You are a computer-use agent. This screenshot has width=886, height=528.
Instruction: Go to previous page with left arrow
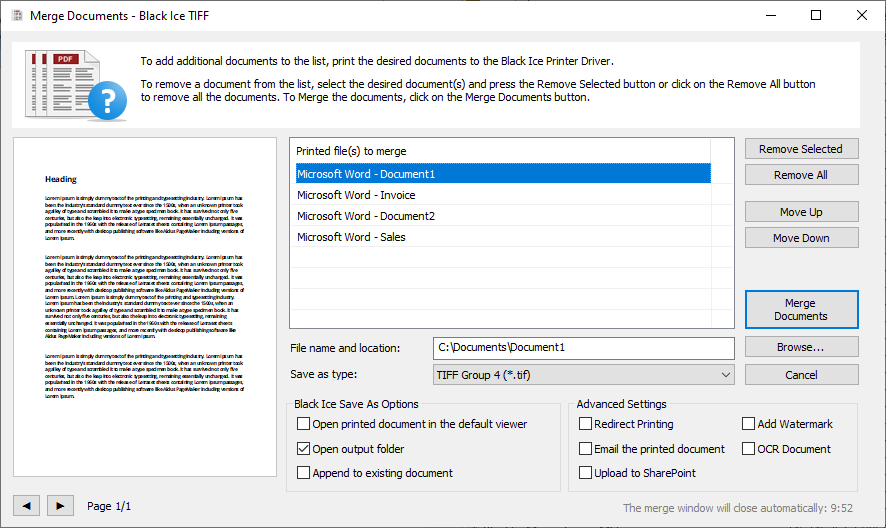point(26,506)
